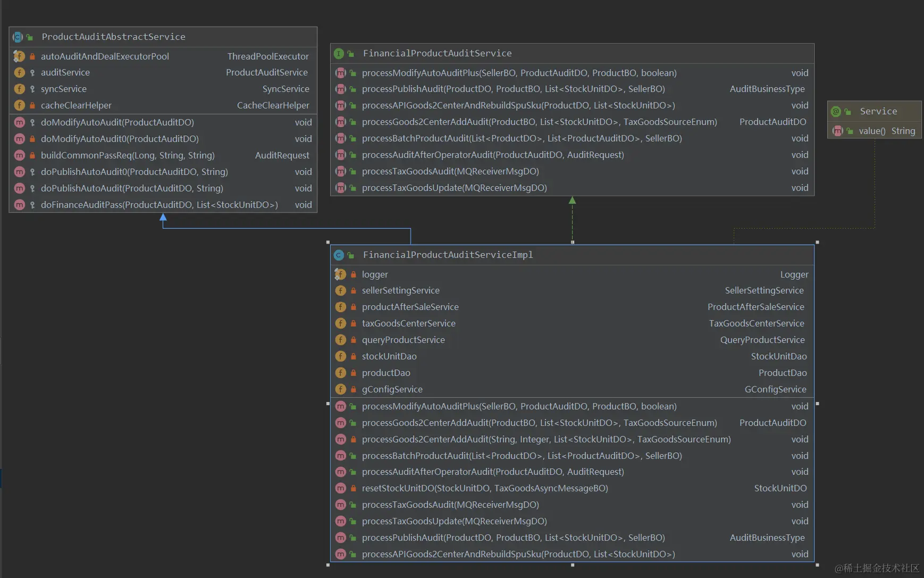924x578 pixels.
Task: Click the field icon next to auditService
Action: click(x=19, y=72)
